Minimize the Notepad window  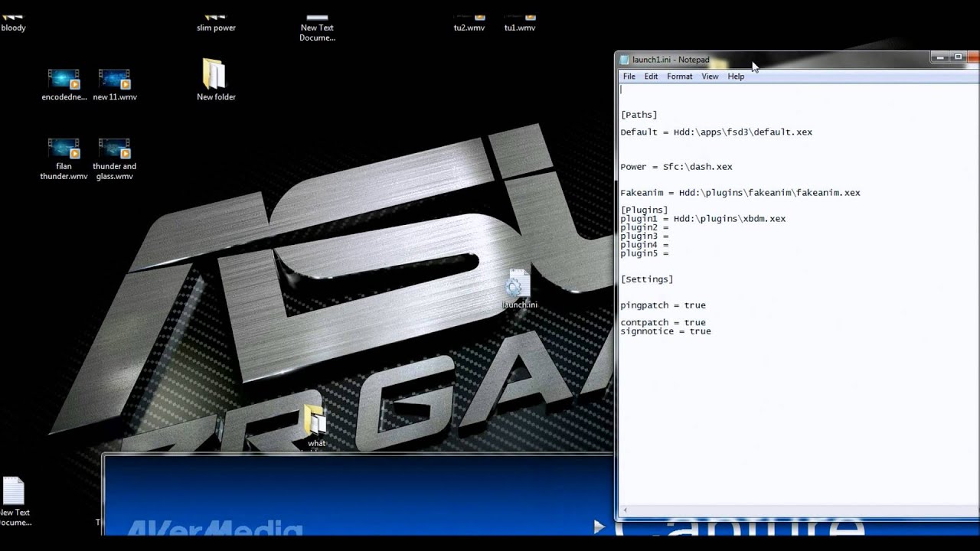click(941, 57)
